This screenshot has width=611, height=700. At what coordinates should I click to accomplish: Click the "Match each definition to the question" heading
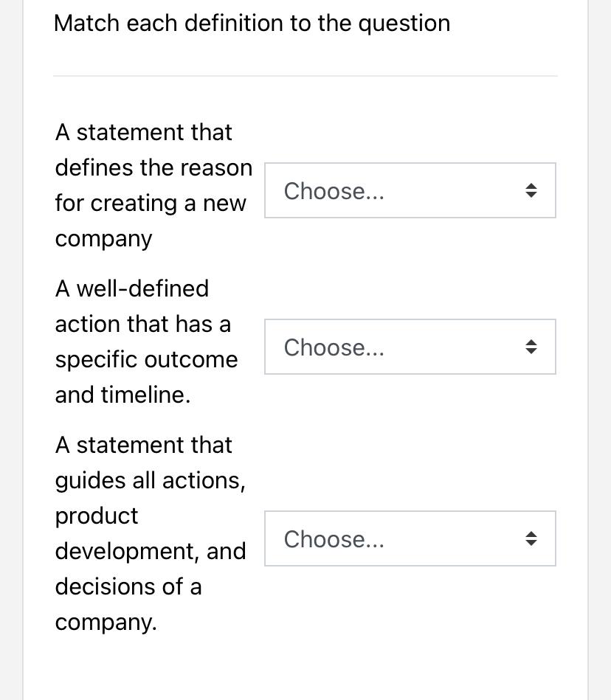click(252, 23)
